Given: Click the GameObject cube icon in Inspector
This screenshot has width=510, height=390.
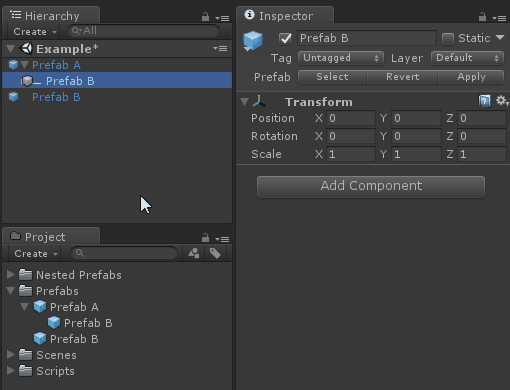Looking at the screenshot, I should (x=253, y=41).
